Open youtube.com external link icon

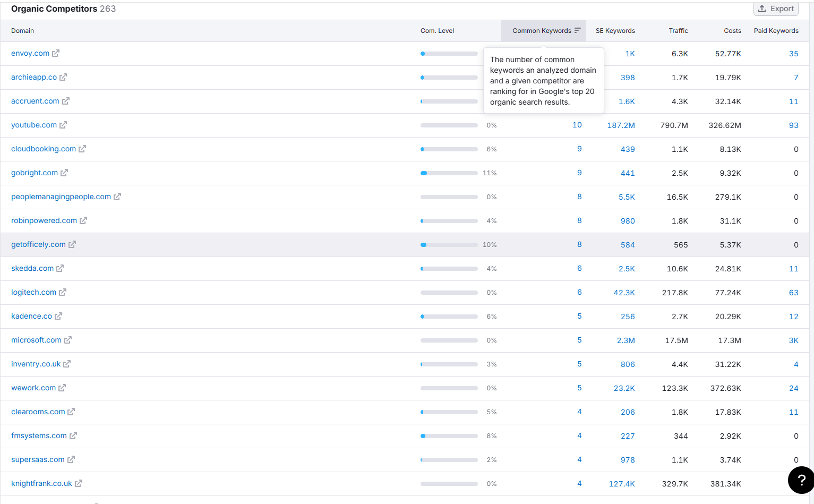[x=63, y=125]
